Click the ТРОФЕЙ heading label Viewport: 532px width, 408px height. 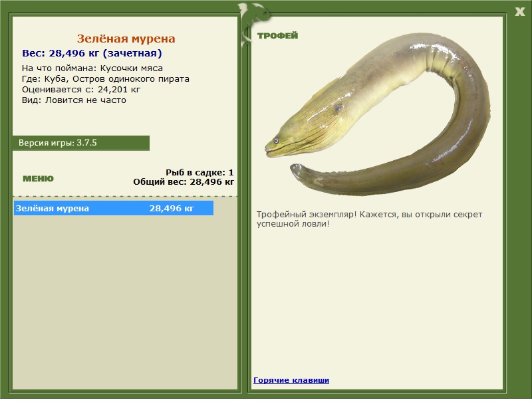[277, 36]
